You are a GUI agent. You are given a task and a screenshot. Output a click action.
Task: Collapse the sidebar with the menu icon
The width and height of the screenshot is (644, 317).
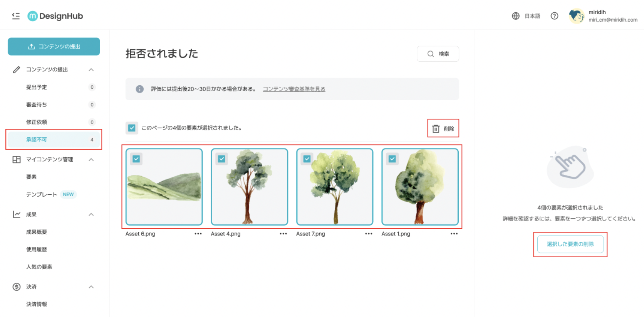click(x=16, y=16)
